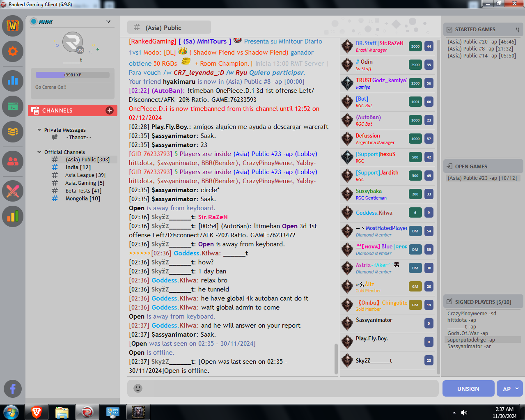Open the AP game mode dropdown

tap(510, 388)
